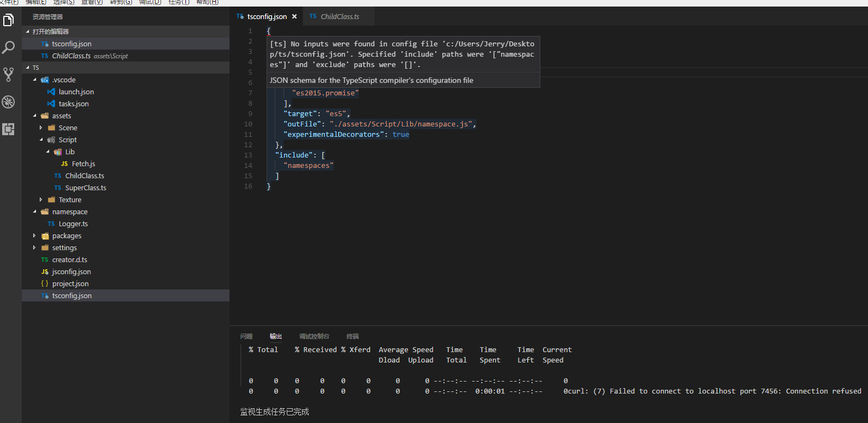Screen dimensions: 868x423
Task: Open the Search icon in activity bar
Action: coord(9,47)
